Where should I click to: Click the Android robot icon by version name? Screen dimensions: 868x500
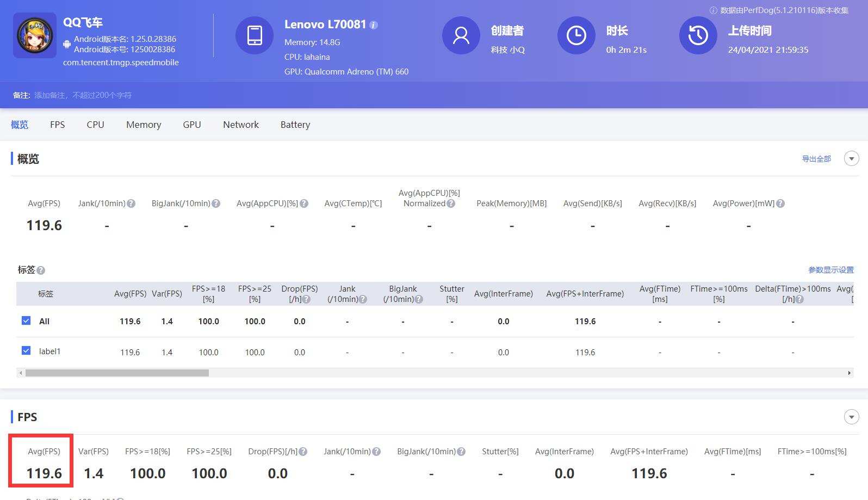click(67, 44)
